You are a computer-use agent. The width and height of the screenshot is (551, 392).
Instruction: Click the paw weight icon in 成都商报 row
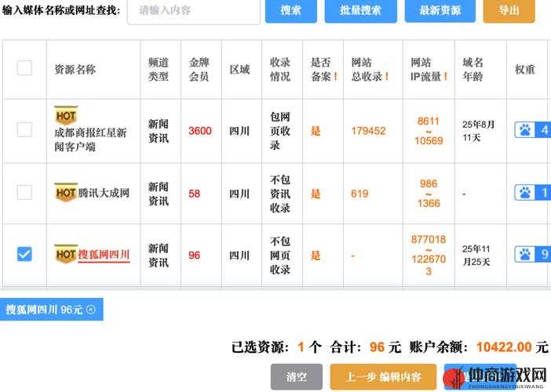pos(524,130)
